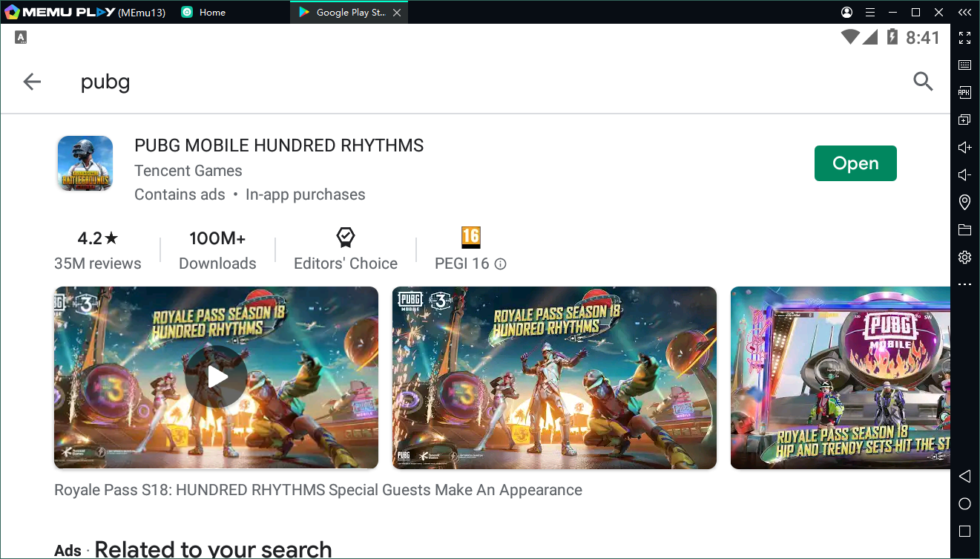Open the GPS location tool
Screen dimensions: 980x559
[x=964, y=202]
